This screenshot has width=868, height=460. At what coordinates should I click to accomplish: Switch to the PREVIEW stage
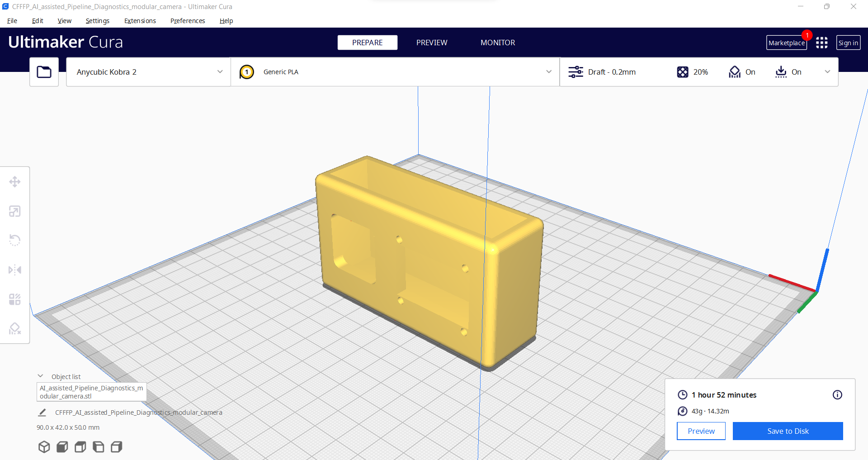pyautogui.click(x=432, y=43)
